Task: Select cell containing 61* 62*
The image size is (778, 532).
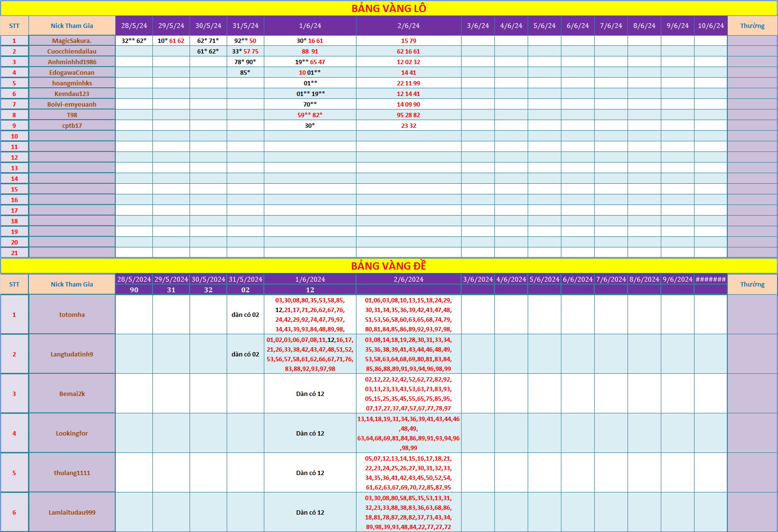Action: pyautogui.click(x=208, y=51)
